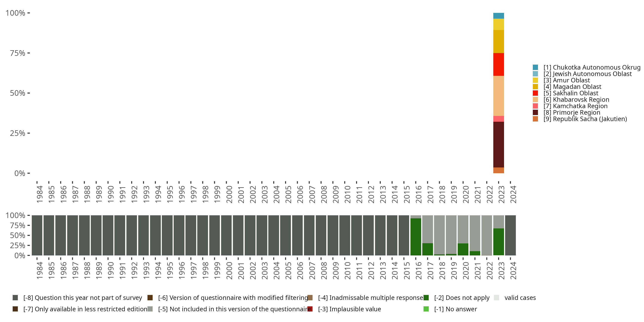The width and height of the screenshot is (644, 322).
Task: Click the Magadan Oblast legend swatch
Action: coord(535,87)
